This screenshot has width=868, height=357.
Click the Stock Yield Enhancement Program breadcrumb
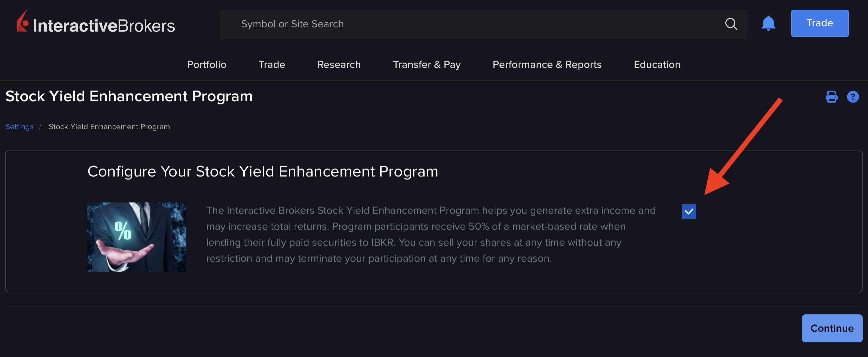coord(109,127)
